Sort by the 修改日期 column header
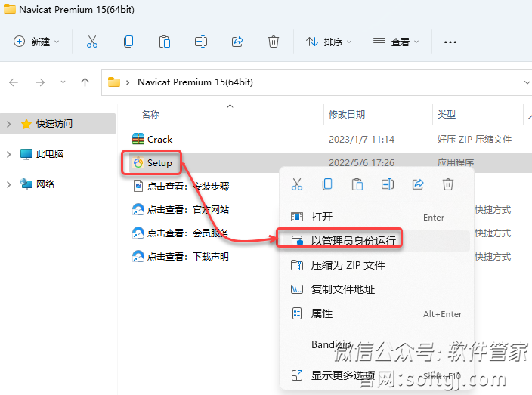The height and width of the screenshot is (395, 532). (347, 115)
